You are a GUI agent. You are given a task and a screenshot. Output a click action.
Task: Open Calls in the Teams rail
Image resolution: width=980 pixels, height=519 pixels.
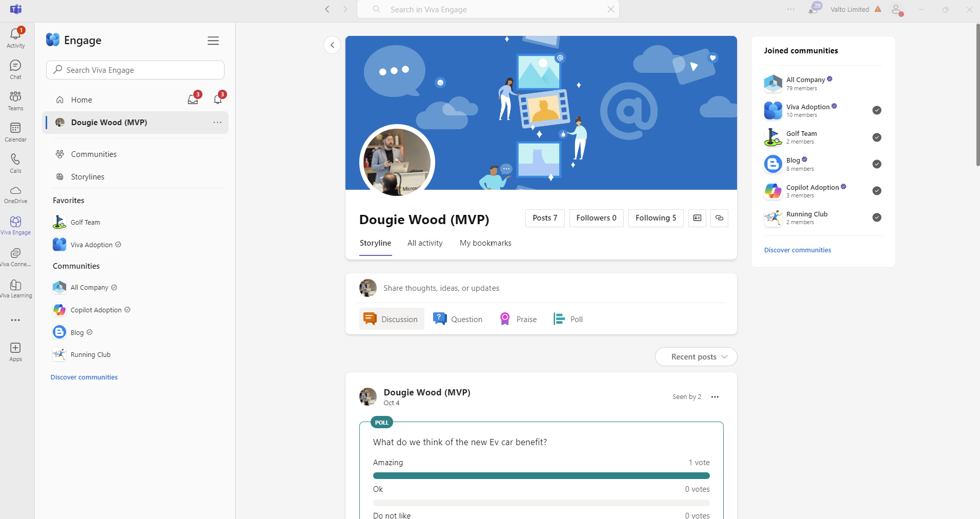(x=16, y=163)
